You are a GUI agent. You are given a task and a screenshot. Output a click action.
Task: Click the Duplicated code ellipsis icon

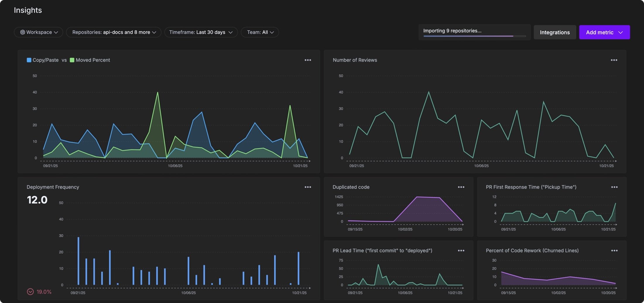(461, 187)
